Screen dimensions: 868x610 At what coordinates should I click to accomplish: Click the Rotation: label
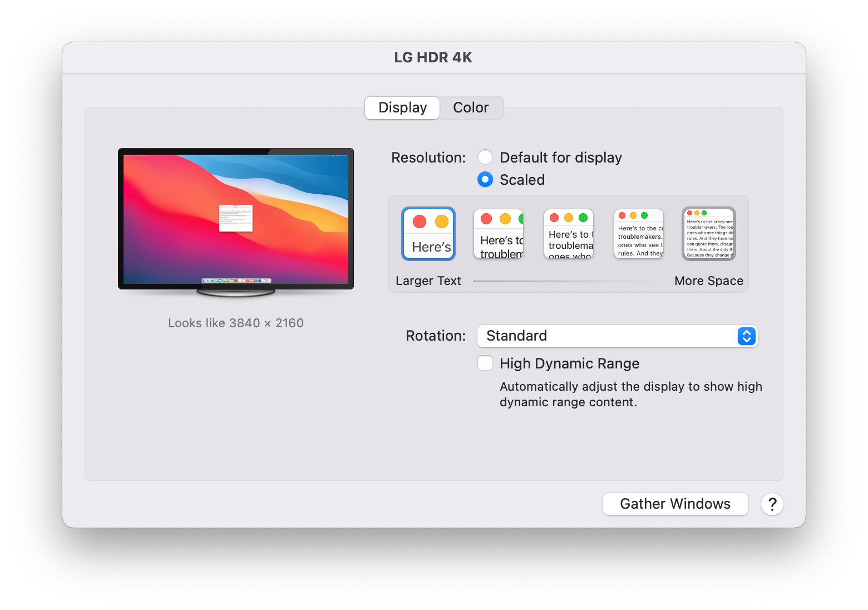click(436, 336)
